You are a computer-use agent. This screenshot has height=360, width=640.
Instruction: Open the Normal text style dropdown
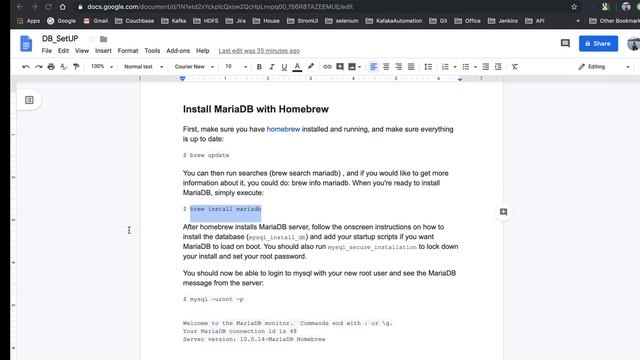[143, 67]
